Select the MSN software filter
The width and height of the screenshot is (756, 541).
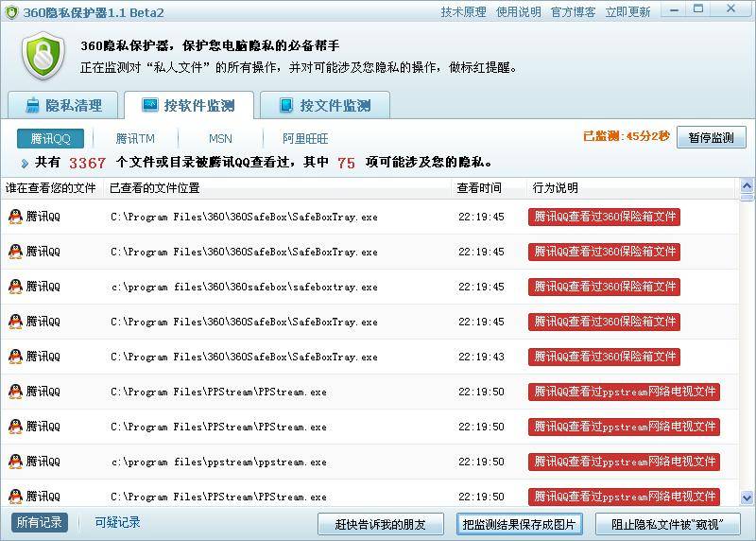pos(220,138)
